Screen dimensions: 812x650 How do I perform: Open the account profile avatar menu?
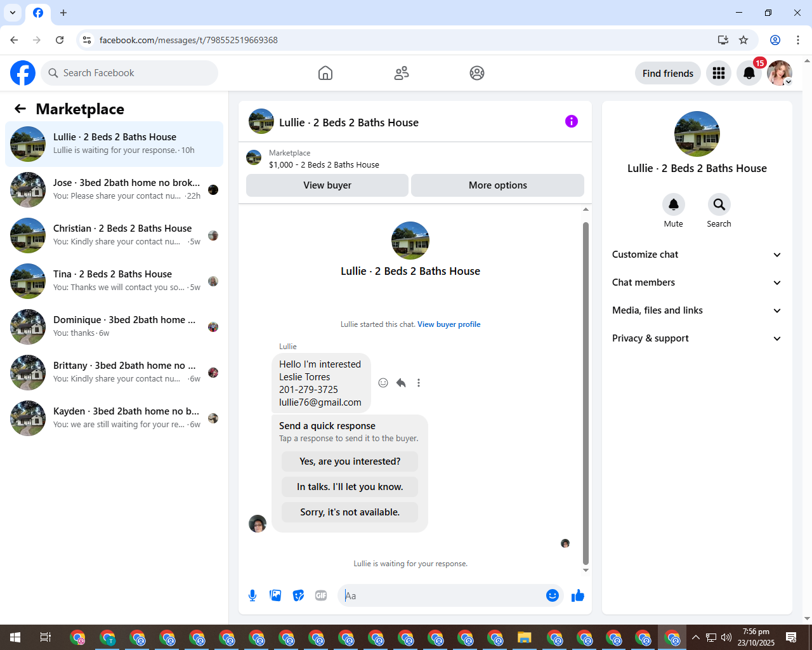[x=780, y=73]
